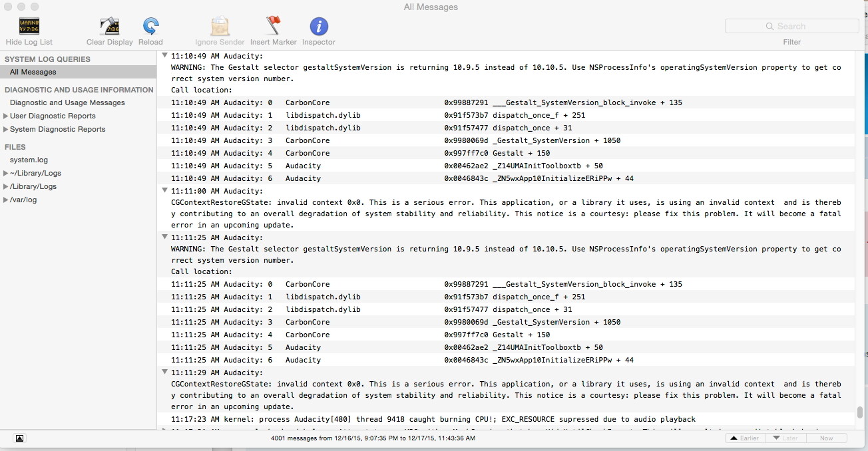The height and width of the screenshot is (451, 868).
Task: Click the Later navigation button
Action: (x=785, y=438)
